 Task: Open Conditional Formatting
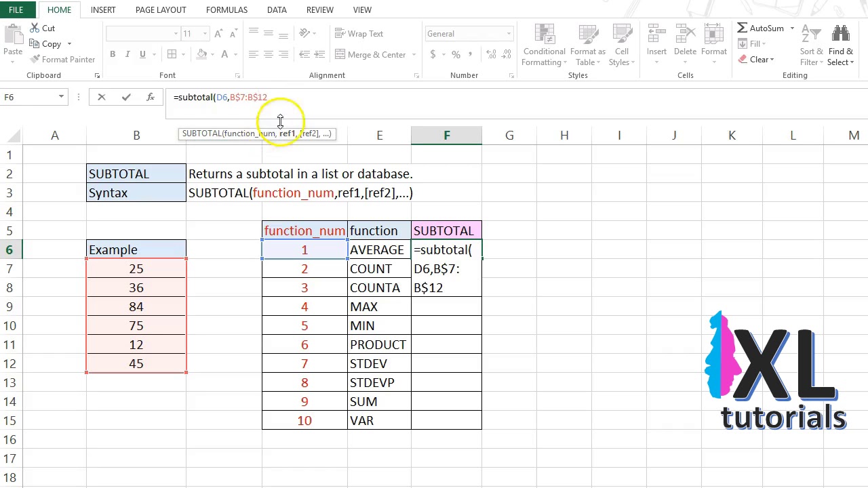[x=544, y=45]
